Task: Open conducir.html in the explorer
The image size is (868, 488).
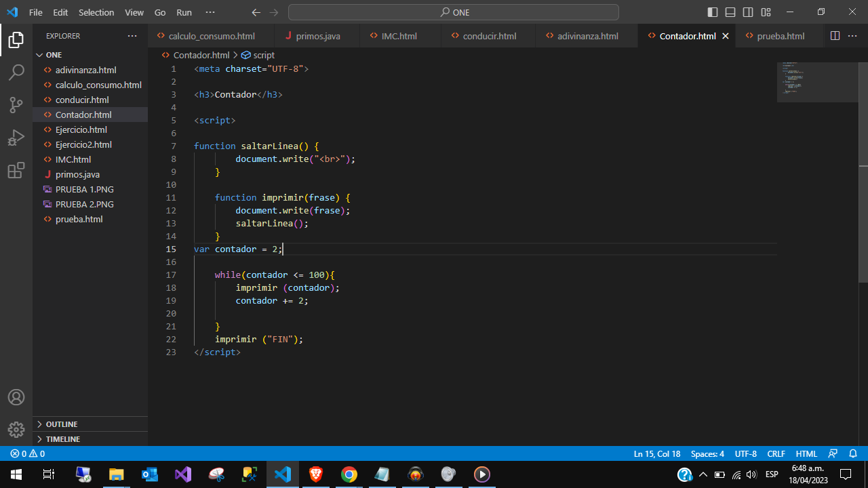Action: tap(90, 100)
